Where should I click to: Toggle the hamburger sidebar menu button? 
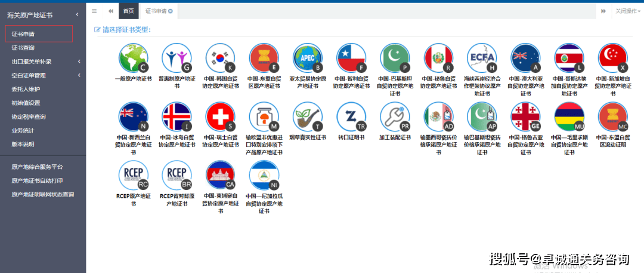[x=94, y=11]
